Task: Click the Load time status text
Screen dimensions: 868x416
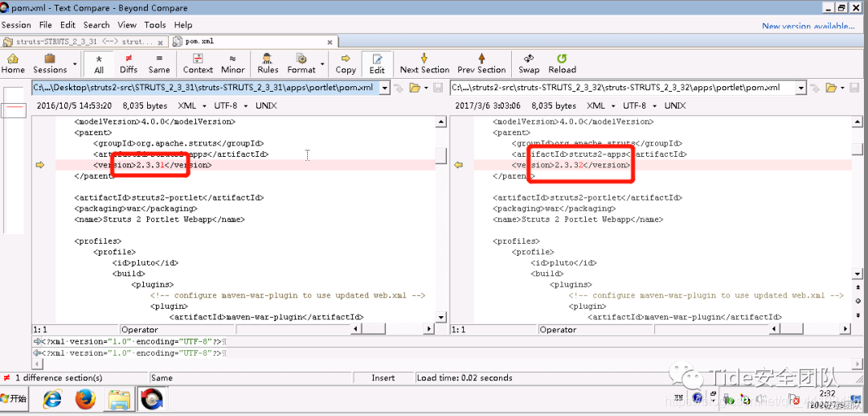Action: (465, 377)
